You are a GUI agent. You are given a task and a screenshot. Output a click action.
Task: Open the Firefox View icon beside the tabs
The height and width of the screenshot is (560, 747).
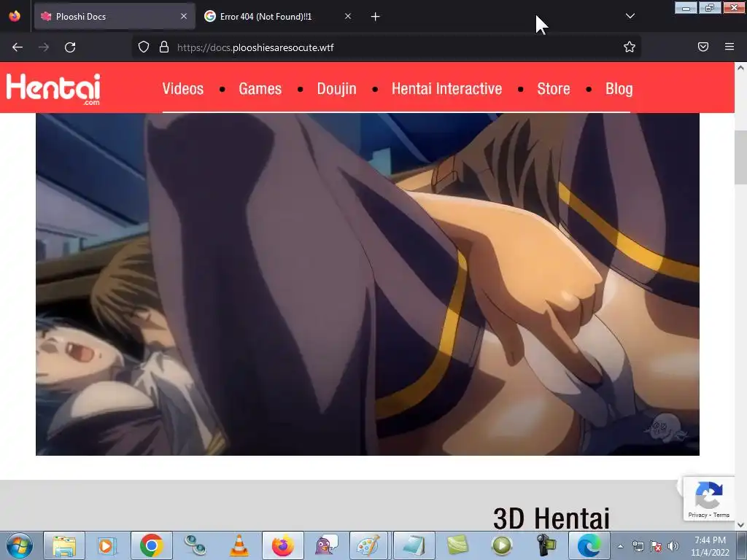click(x=15, y=16)
